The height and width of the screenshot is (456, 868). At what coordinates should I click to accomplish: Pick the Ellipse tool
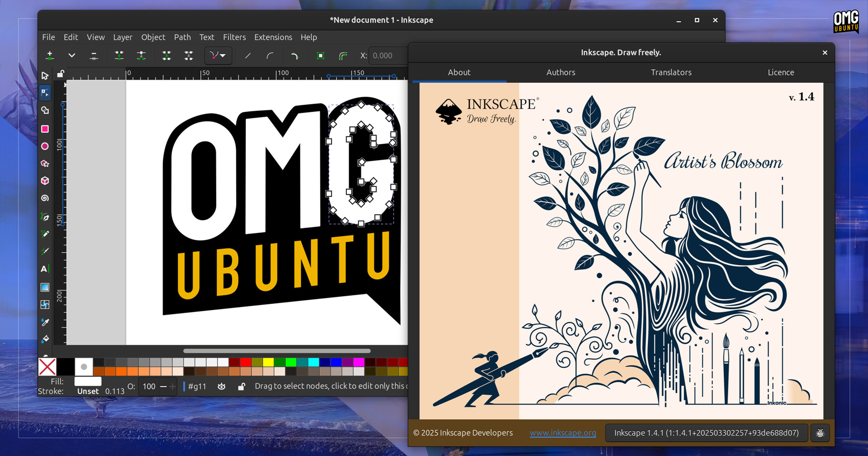pyautogui.click(x=45, y=146)
